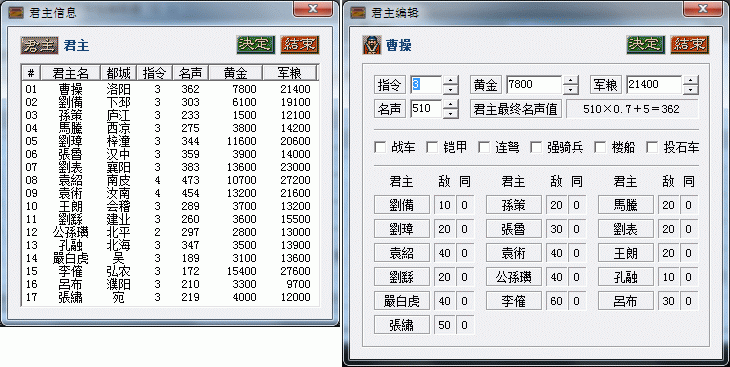This screenshot has height=367, width=730.
Task: Sort by 黄金 column header
Action: pyautogui.click(x=235, y=73)
